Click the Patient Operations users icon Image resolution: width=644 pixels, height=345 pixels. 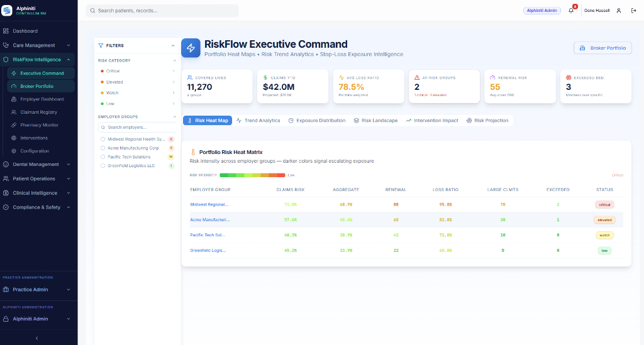coord(6,179)
